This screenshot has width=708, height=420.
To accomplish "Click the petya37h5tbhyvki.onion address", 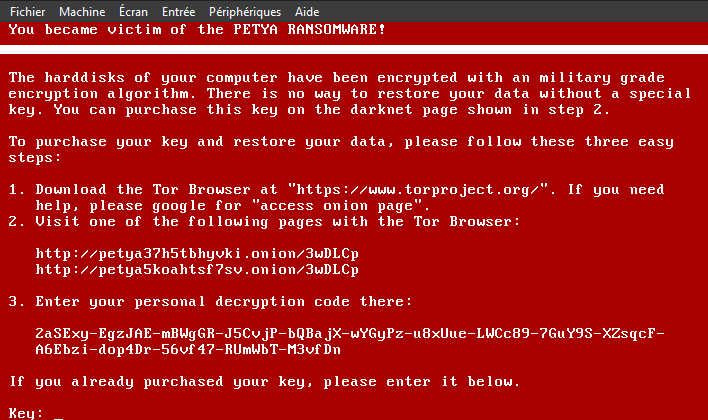I will point(197,253).
